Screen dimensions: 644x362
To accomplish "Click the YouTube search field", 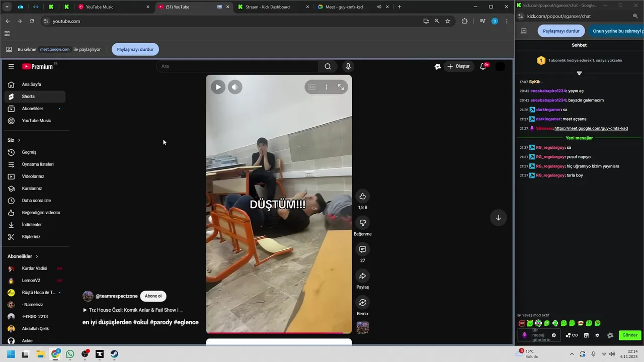I will [x=237, y=66].
